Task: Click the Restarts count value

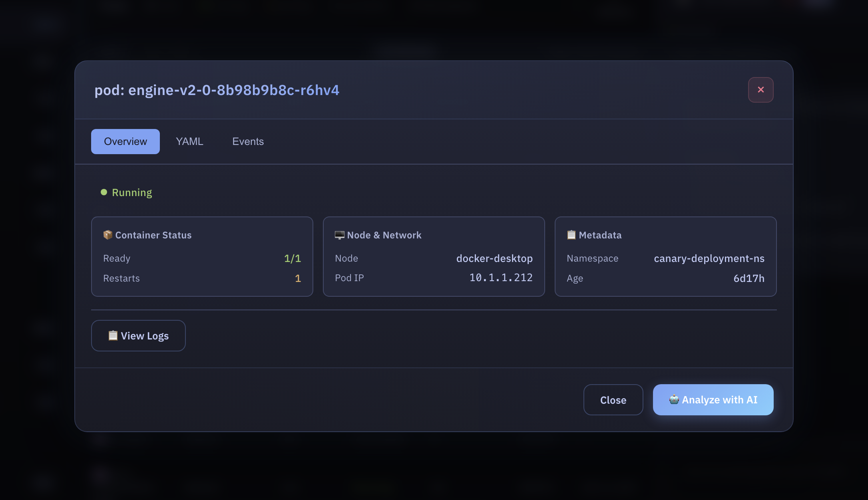Action: (x=298, y=278)
